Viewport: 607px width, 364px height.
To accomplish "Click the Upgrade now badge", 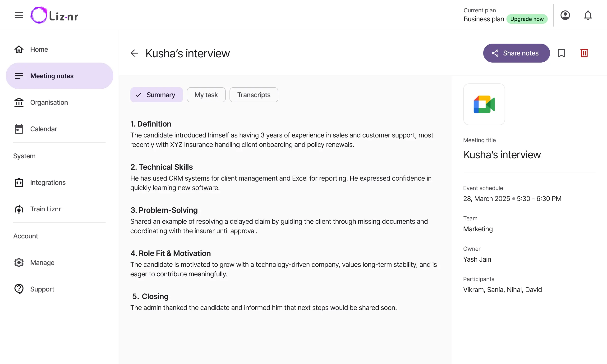I will tap(527, 19).
